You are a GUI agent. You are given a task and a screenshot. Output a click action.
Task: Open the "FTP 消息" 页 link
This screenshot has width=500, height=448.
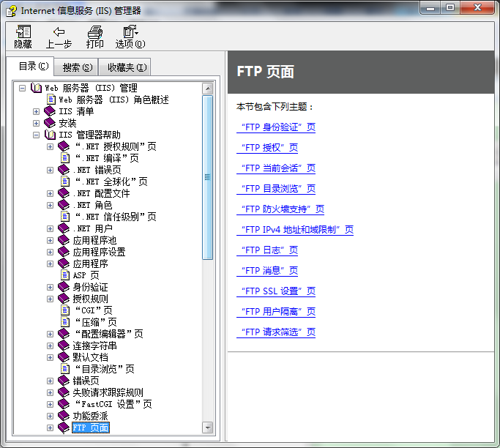pos(267,271)
